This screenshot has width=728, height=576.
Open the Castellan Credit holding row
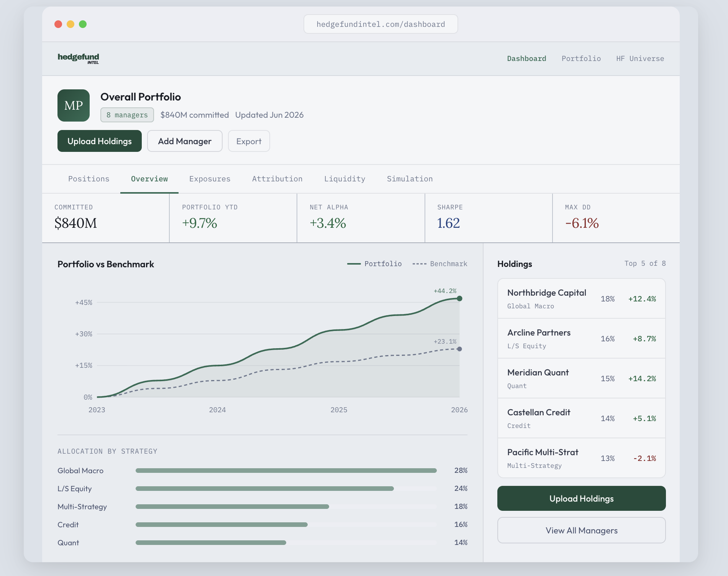pos(581,418)
